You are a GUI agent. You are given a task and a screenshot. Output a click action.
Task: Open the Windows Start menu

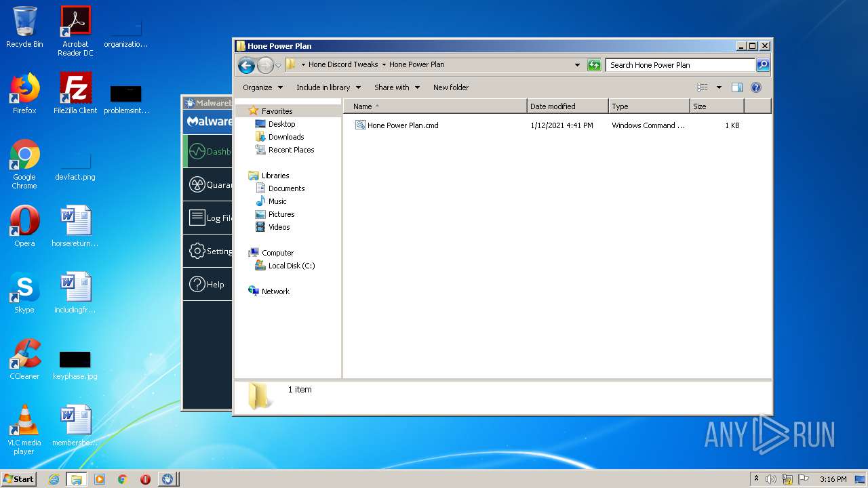(19, 479)
